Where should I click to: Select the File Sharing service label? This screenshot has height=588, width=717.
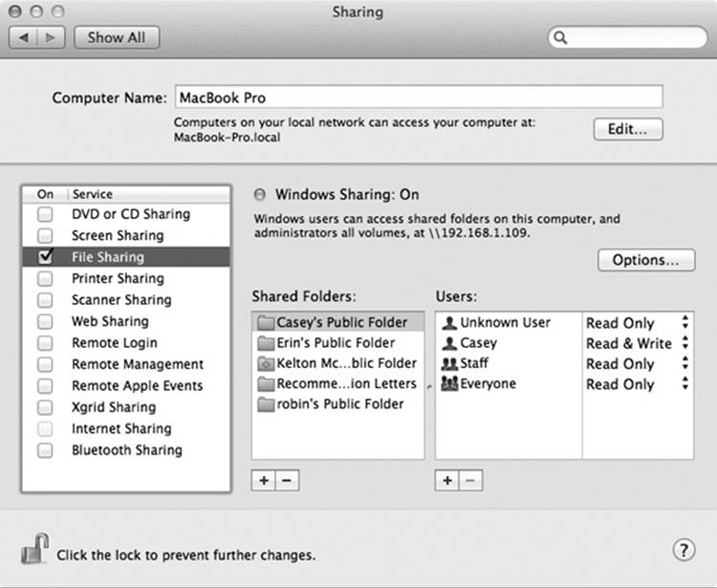(108, 257)
